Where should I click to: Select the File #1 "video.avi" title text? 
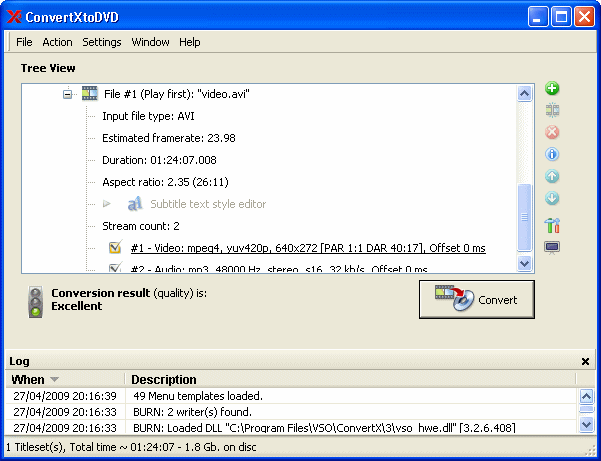pos(177,94)
